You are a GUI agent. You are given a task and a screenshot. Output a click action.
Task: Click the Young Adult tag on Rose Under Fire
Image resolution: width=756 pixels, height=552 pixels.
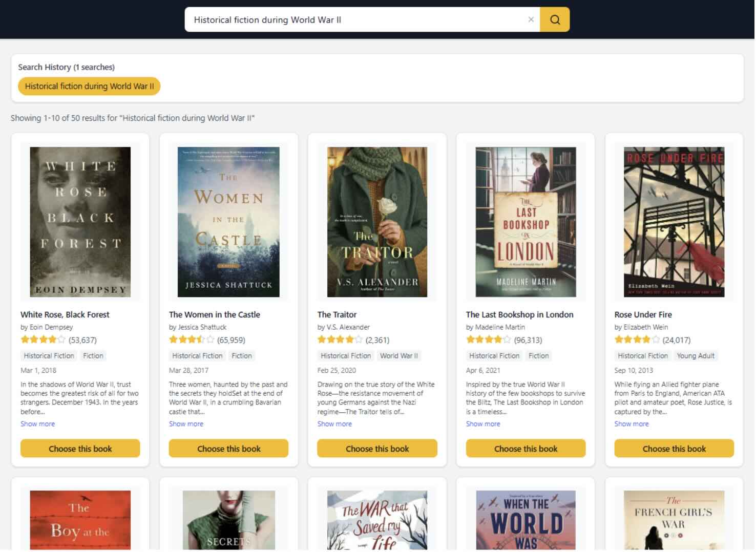click(695, 356)
